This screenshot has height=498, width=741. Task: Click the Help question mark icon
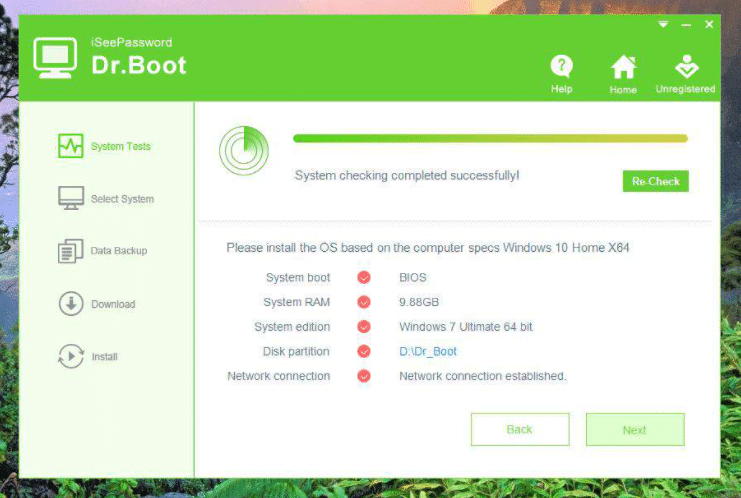pos(562,67)
